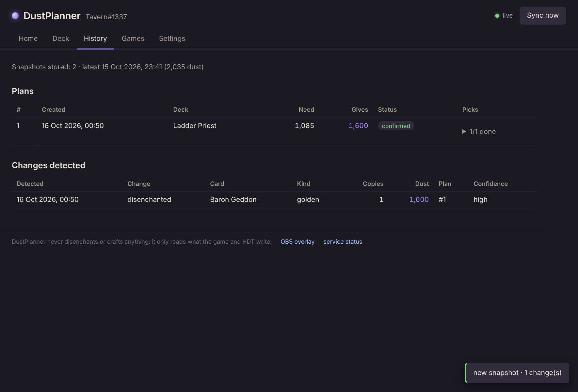Click the golden kind cell
The height and width of the screenshot is (392, 578).
(x=308, y=200)
